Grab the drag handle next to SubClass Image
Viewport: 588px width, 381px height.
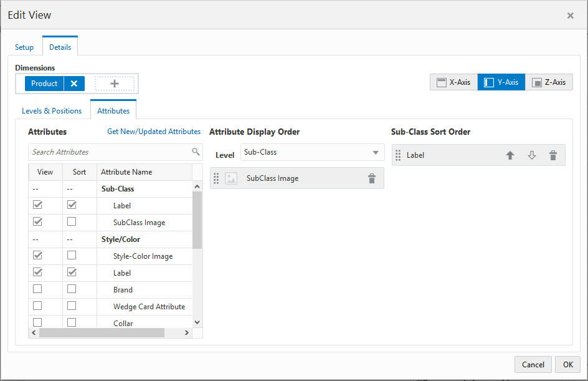216,178
